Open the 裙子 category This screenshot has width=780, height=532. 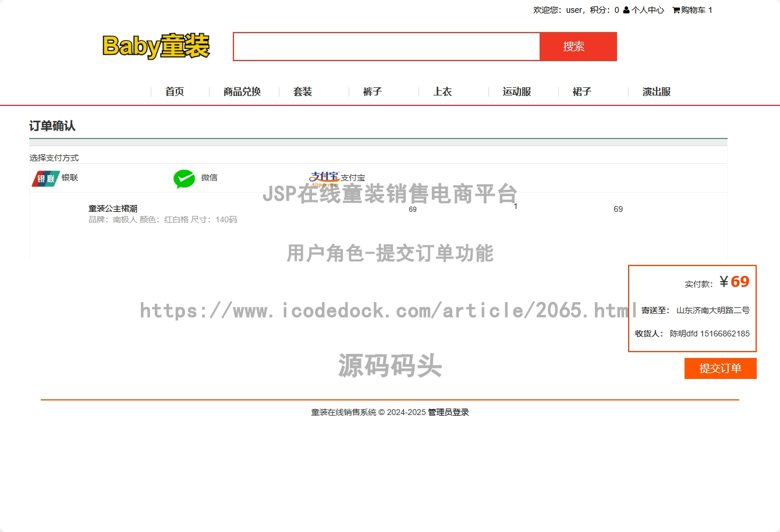click(582, 91)
